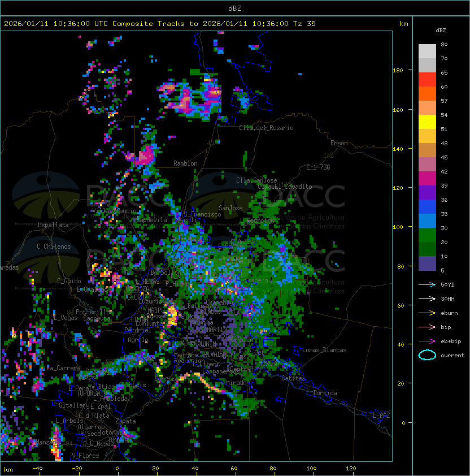470x476 pixels.
Task: Click the 'current' label in legend
Action: click(452, 356)
